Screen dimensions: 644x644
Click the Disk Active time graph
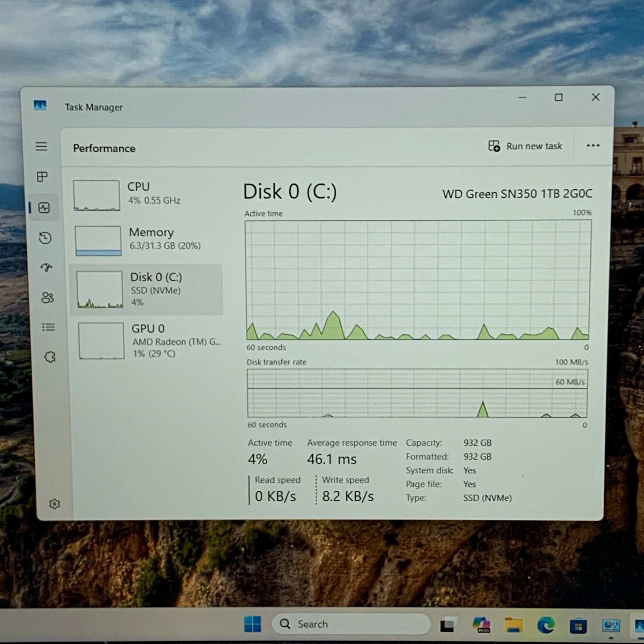tap(418, 280)
